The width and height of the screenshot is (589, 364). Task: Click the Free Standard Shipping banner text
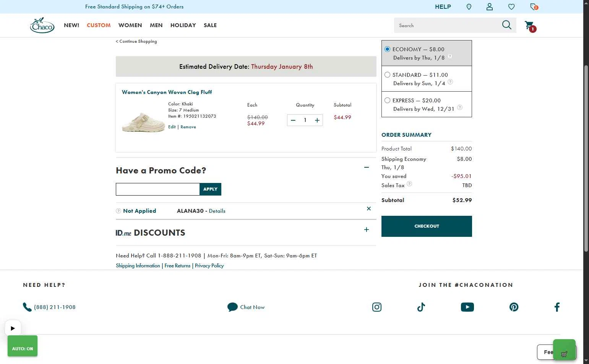click(x=134, y=6)
